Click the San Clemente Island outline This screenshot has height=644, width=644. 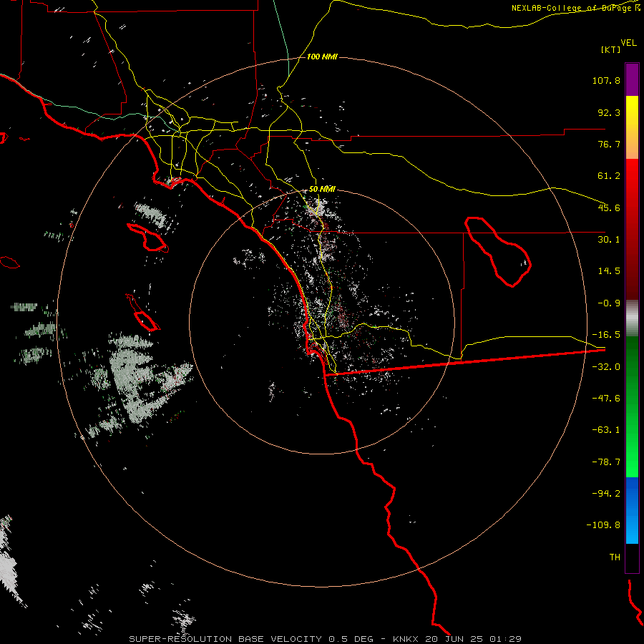pos(143,313)
